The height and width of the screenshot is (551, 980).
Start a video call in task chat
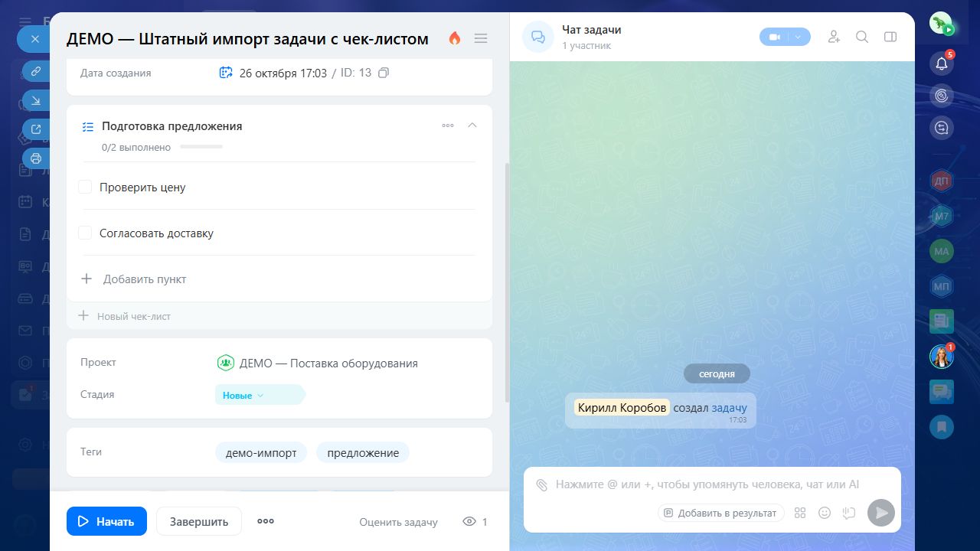774,37
